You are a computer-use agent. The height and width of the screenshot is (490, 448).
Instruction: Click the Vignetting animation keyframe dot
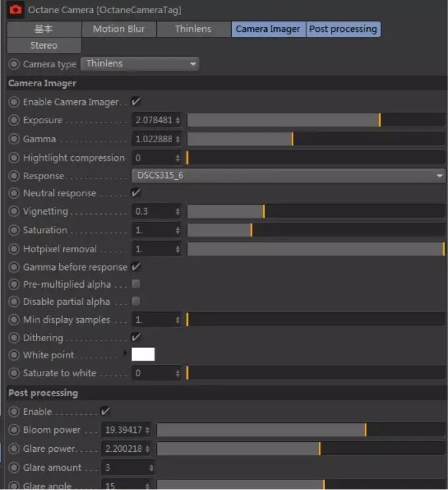14,212
